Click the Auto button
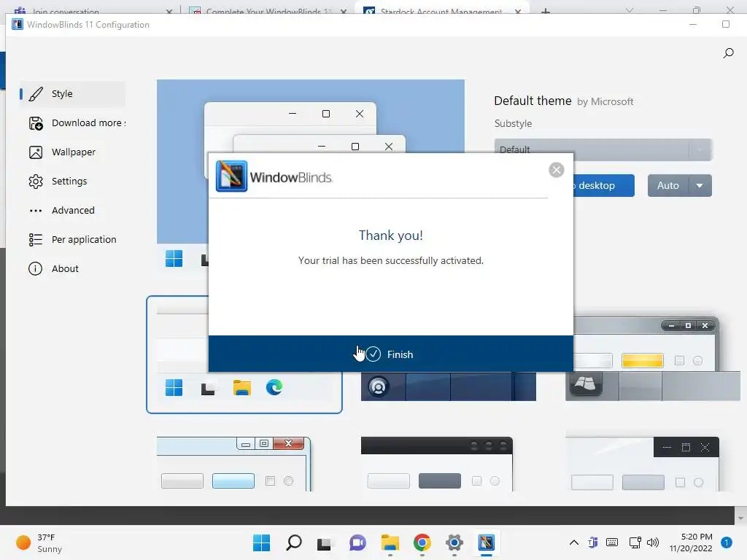This screenshot has height=560, width=747. tap(667, 185)
